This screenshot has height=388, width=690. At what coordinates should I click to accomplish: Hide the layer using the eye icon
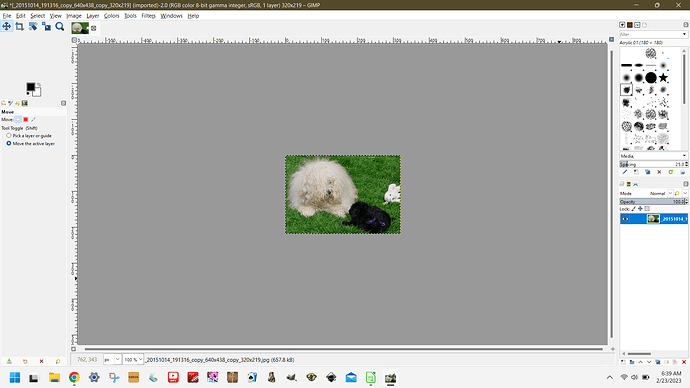tap(626, 219)
